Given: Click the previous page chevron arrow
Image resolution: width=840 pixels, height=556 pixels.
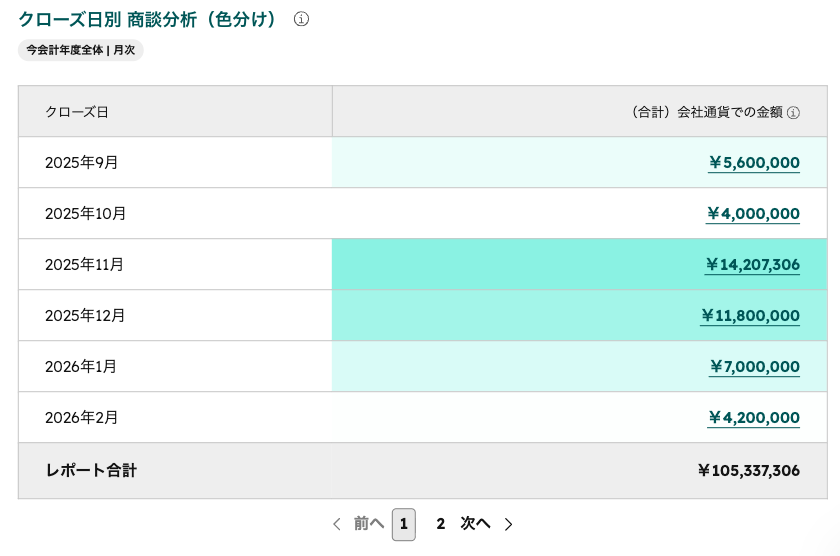Looking at the screenshot, I should (337, 524).
